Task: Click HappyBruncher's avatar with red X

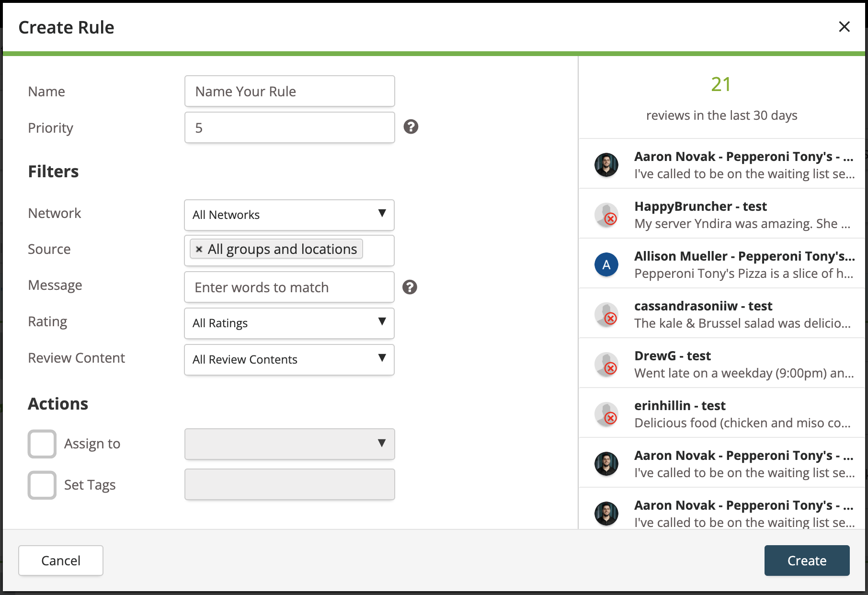Action: pyautogui.click(x=606, y=215)
